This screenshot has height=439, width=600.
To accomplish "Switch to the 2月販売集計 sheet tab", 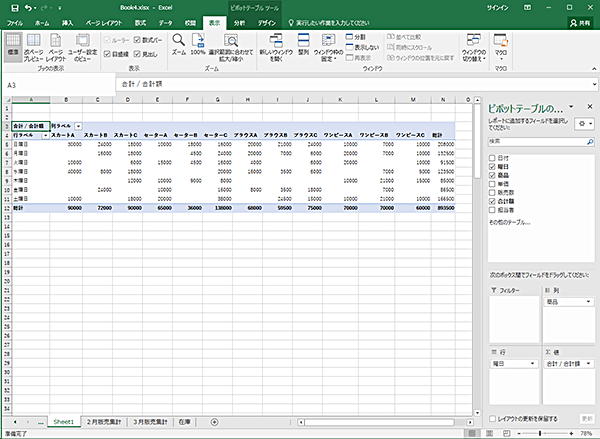I will pyautogui.click(x=104, y=422).
